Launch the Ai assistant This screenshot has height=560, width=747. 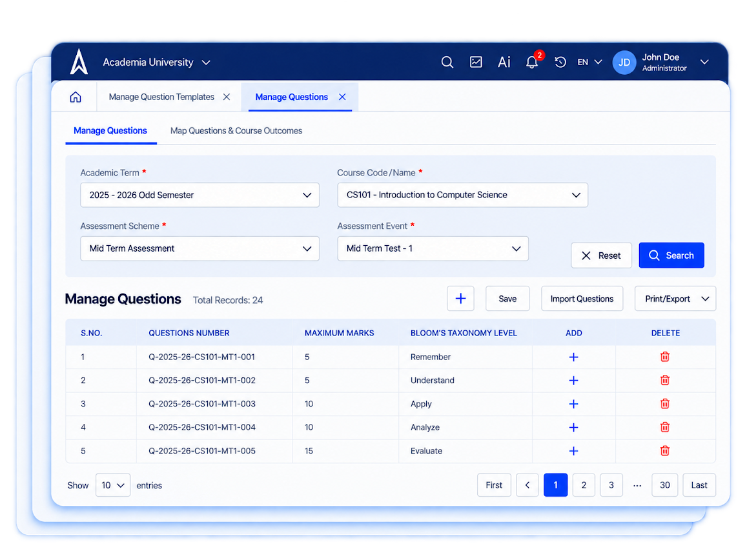(x=504, y=62)
